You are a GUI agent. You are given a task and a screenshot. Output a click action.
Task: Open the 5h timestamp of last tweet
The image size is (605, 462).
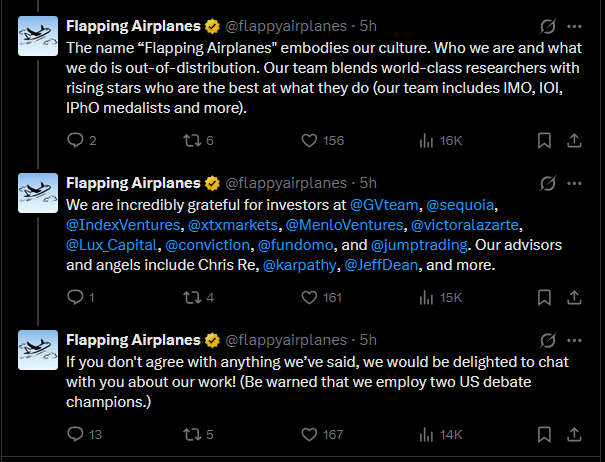368,339
